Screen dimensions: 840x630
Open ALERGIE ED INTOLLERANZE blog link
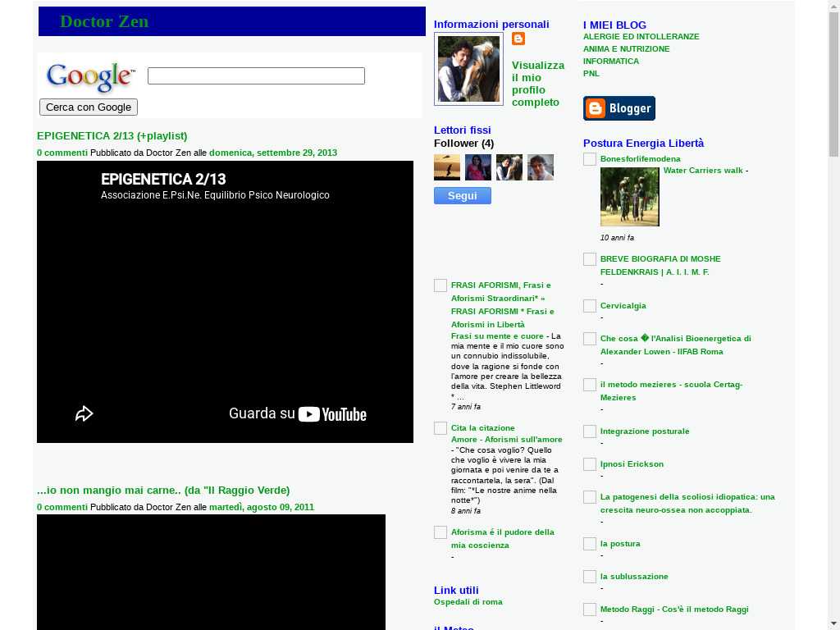click(641, 37)
